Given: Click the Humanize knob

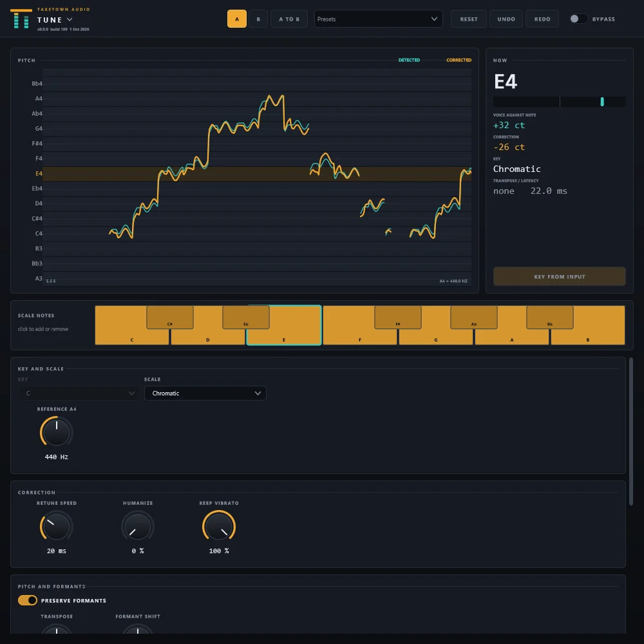Looking at the screenshot, I should point(138,526).
